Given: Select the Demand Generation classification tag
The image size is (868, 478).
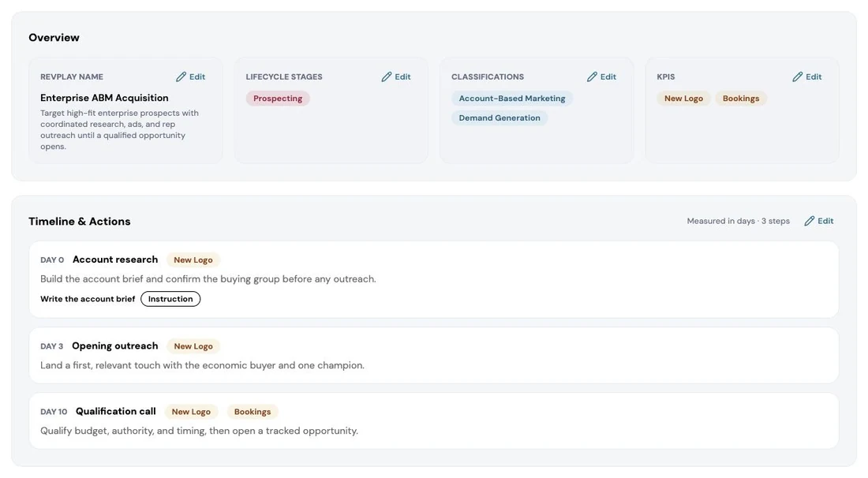Looking at the screenshot, I should tap(499, 118).
